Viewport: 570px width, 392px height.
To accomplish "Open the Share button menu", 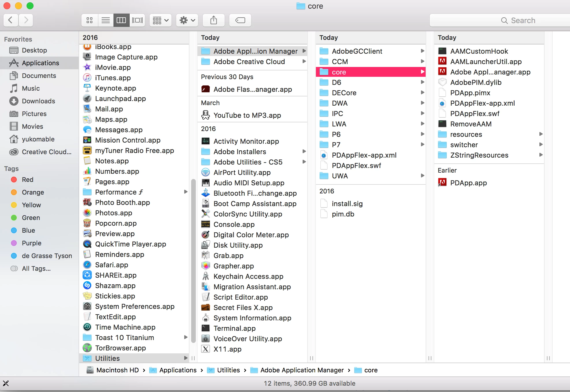I will [x=214, y=20].
